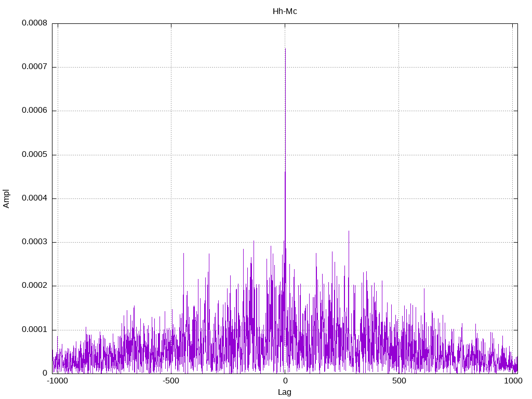The height and width of the screenshot is (399, 532).
Task: Click the tall spike top near lag 280
Action: (349, 231)
